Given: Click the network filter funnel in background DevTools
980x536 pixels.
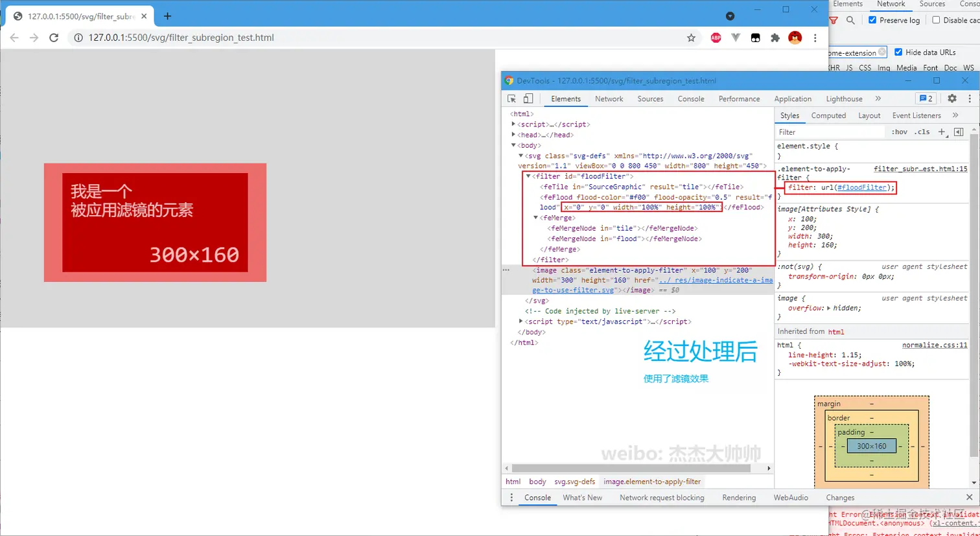Looking at the screenshot, I should [834, 20].
